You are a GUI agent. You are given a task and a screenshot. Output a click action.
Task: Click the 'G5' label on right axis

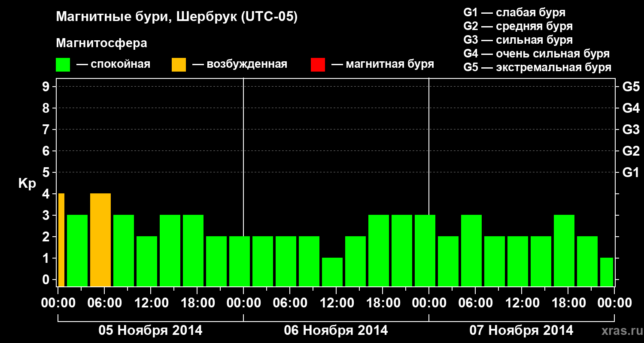pyautogui.click(x=631, y=87)
